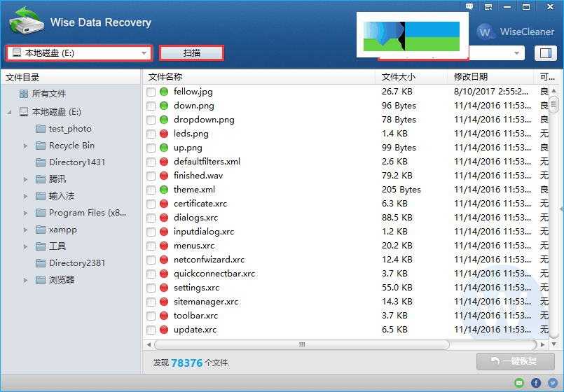Sort by recoverability column header
This screenshot has width=564, height=392.
546,76
